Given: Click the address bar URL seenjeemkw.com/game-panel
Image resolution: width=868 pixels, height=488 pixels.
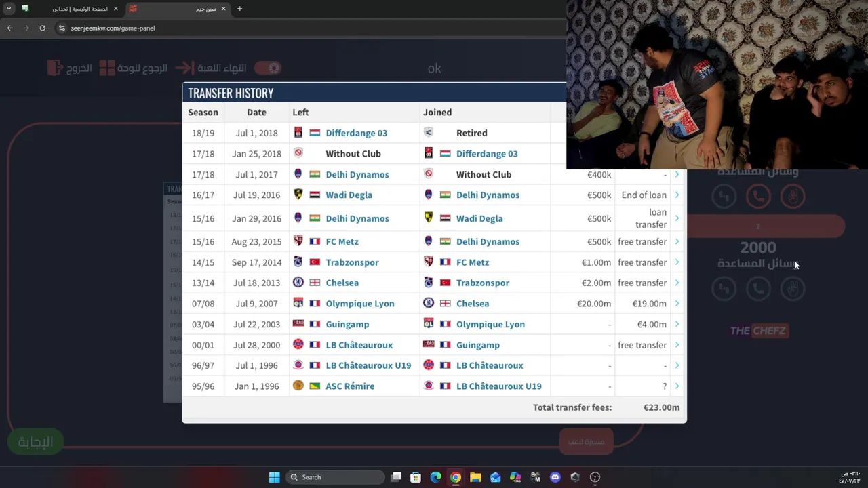Looking at the screenshot, I should coord(113,28).
